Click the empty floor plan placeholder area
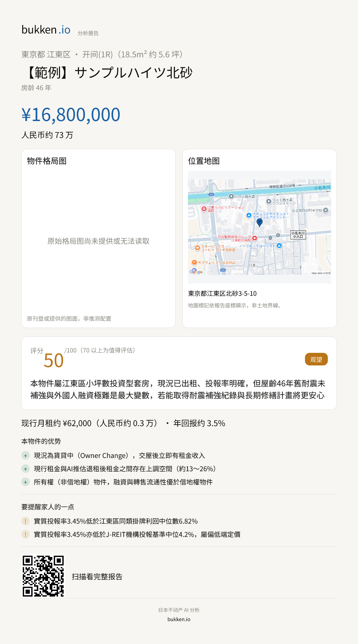The height and width of the screenshot is (644, 358). (98, 241)
